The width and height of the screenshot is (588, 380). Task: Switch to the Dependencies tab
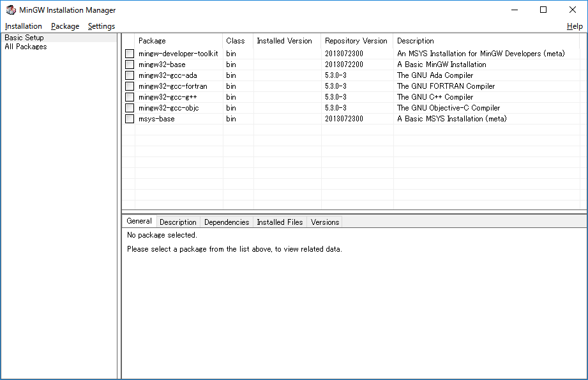(x=227, y=222)
